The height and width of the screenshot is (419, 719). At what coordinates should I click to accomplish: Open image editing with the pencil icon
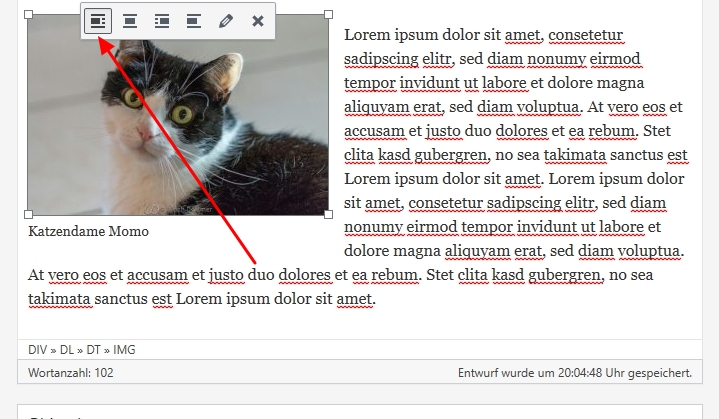tap(226, 21)
